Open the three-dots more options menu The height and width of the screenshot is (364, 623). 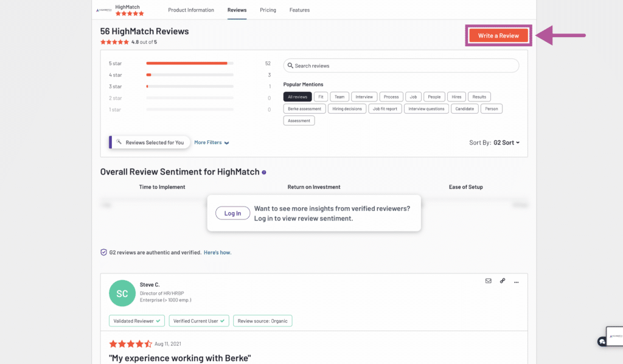tap(517, 281)
